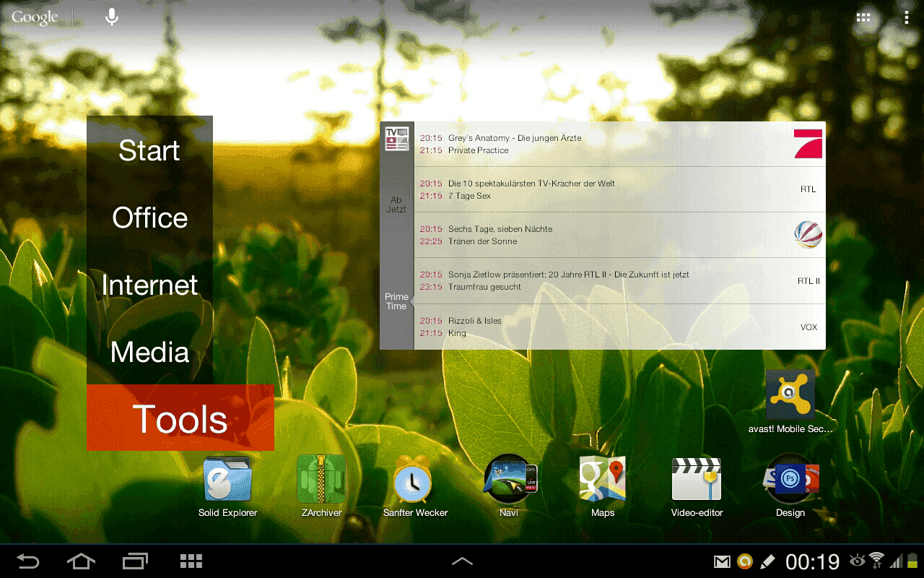Tap the RTL channel label
The height and width of the screenshot is (578, 924).
(808, 189)
